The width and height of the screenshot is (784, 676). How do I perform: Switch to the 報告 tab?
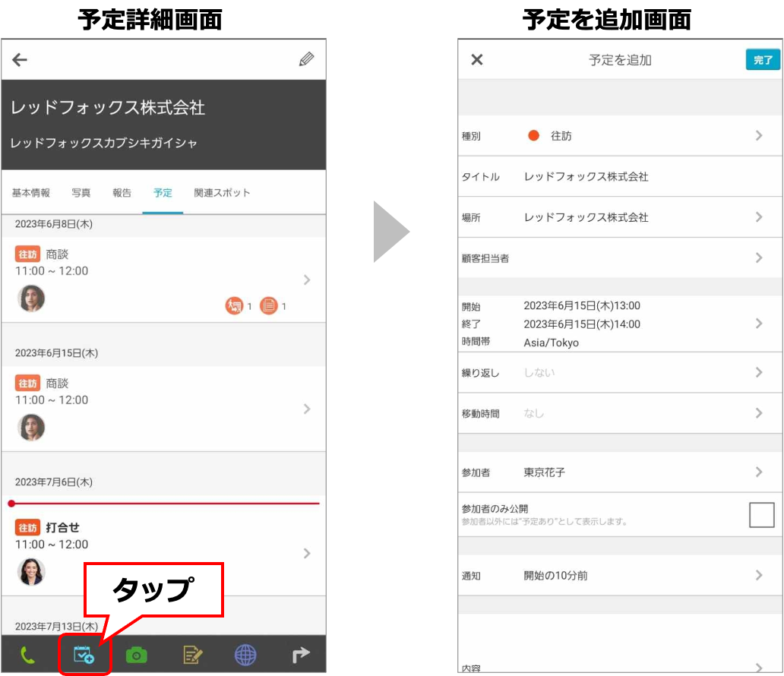click(122, 192)
